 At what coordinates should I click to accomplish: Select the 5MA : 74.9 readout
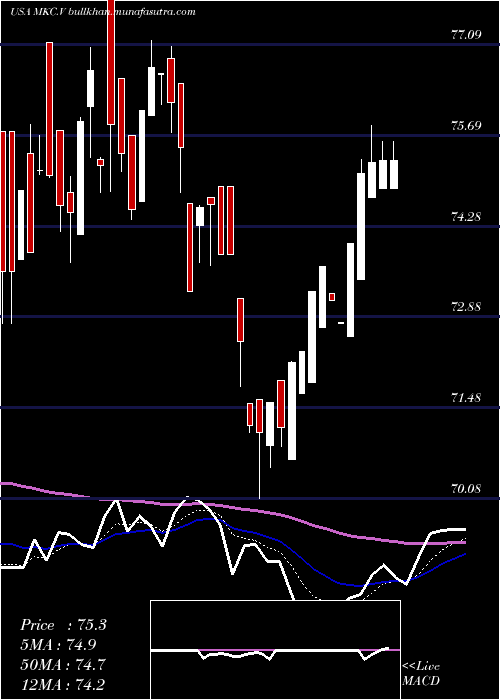[x=58, y=645]
